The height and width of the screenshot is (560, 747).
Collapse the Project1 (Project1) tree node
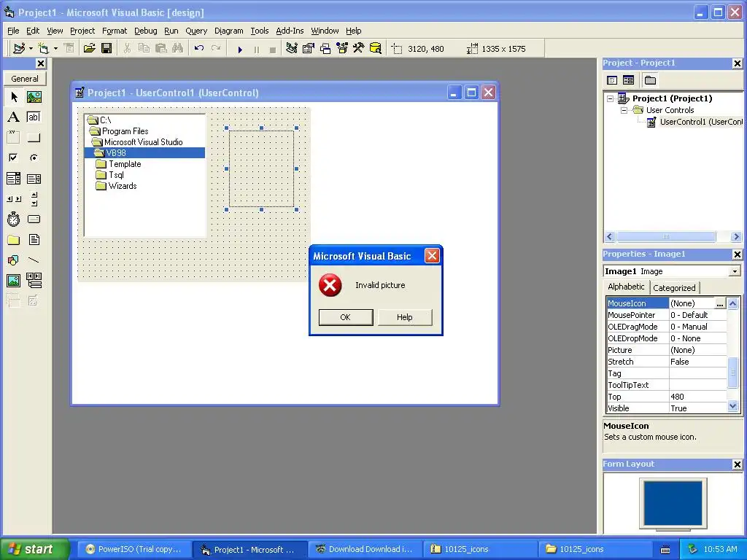click(611, 98)
